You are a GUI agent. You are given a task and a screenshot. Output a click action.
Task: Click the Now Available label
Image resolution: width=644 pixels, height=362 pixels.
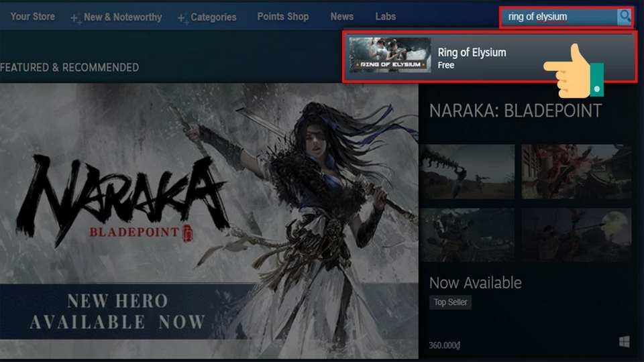tap(475, 283)
